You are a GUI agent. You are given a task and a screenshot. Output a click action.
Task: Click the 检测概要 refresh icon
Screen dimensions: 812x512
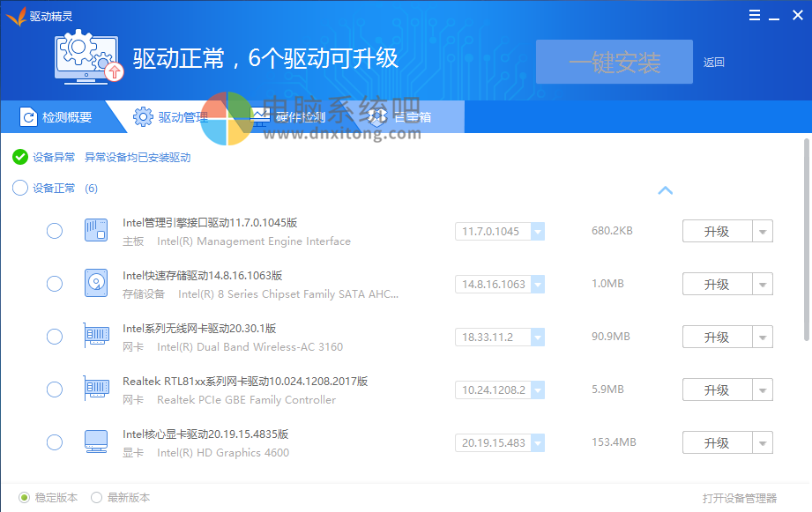point(28,117)
